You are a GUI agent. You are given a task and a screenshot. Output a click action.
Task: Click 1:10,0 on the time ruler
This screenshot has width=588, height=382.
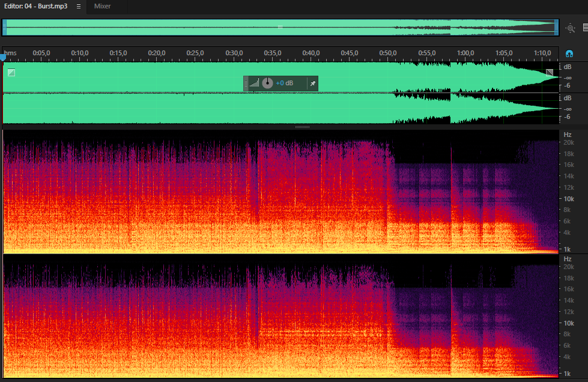click(x=542, y=53)
